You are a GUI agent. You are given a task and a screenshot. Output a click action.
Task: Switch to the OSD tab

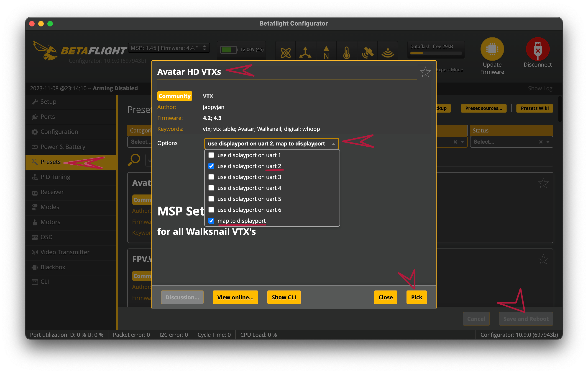pyautogui.click(x=71, y=237)
